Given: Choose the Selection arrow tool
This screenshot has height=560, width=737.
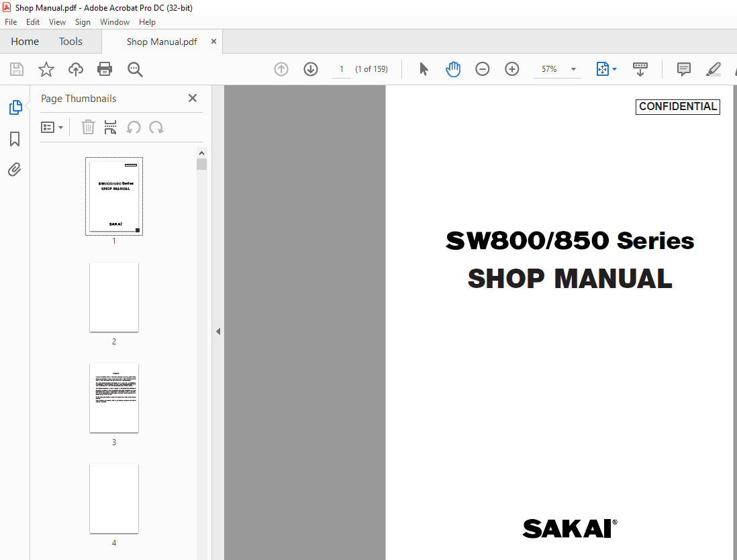Looking at the screenshot, I should click(x=424, y=69).
